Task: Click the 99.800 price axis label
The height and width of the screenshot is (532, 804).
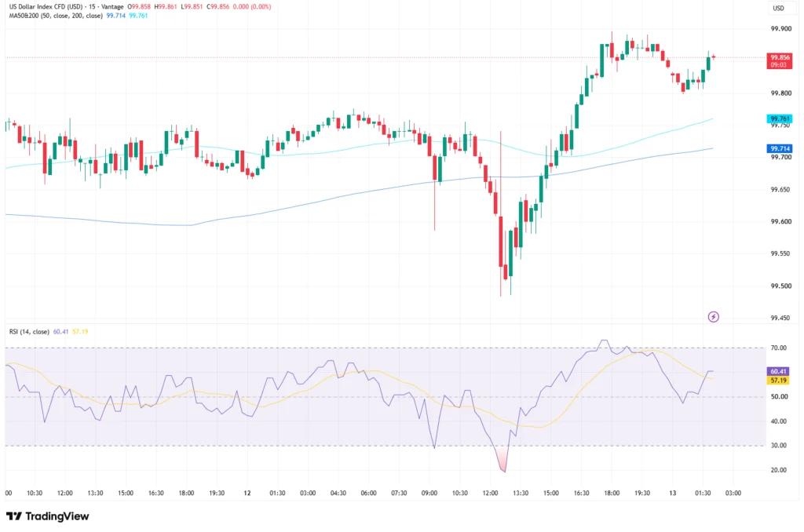Action: pos(781,93)
